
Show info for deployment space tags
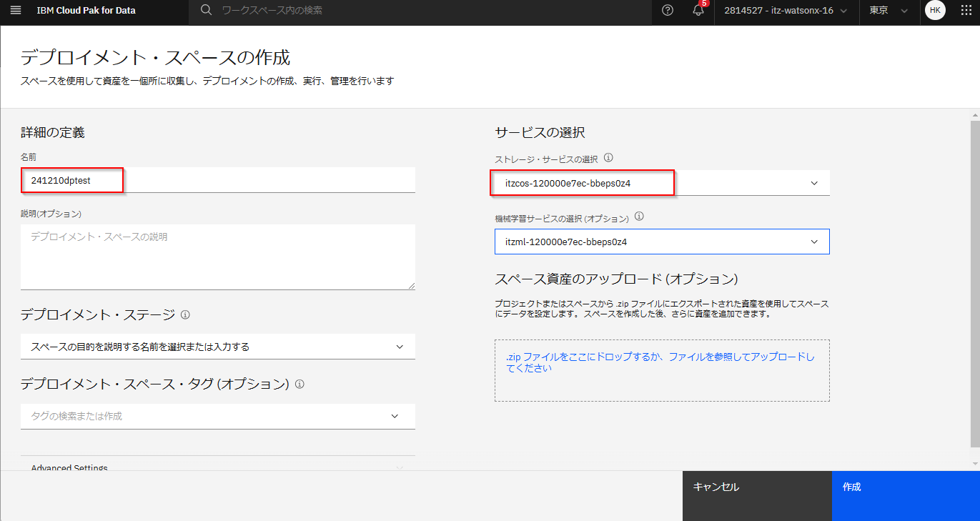point(300,384)
